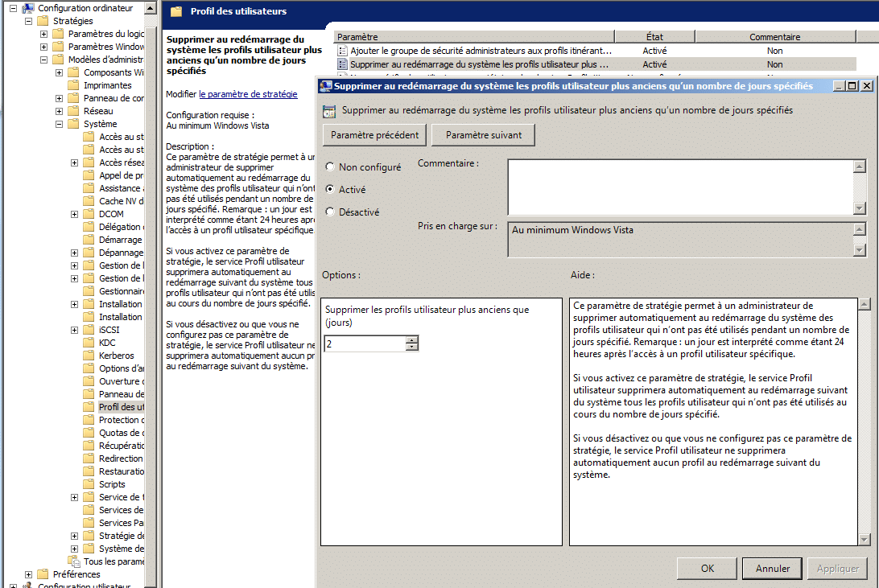Open the le paramètre de stratégie link
Screen dimensions: 879x588
tap(249, 94)
